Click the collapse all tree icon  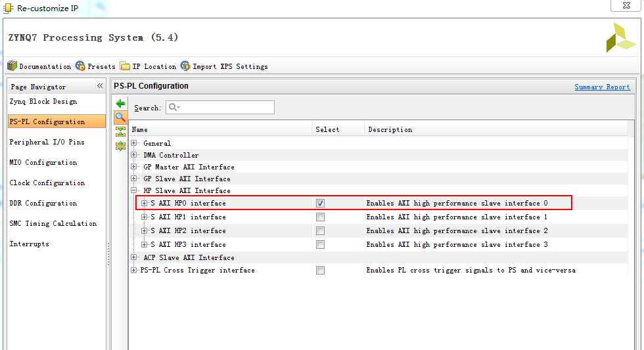[120, 131]
